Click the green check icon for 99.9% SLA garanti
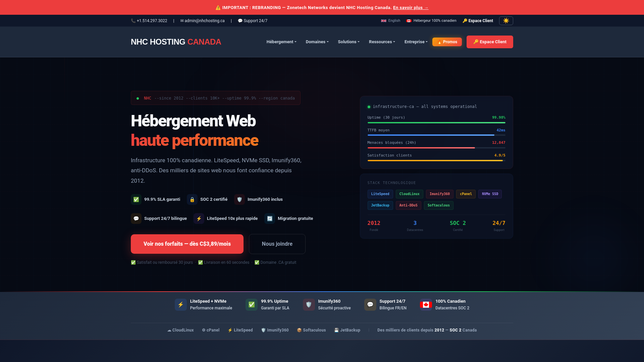This screenshot has width=644, height=362. tap(136, 199)
